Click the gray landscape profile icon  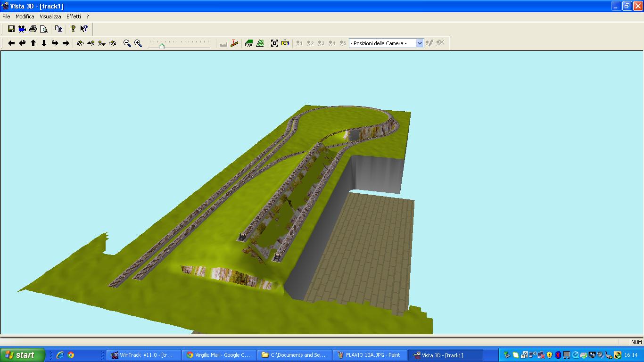point(223,43)
